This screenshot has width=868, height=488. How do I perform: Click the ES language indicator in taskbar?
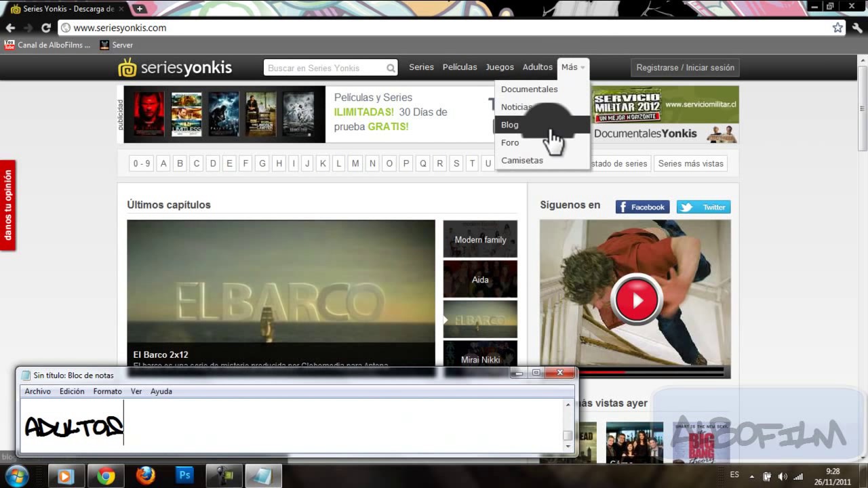coord(734,476)
